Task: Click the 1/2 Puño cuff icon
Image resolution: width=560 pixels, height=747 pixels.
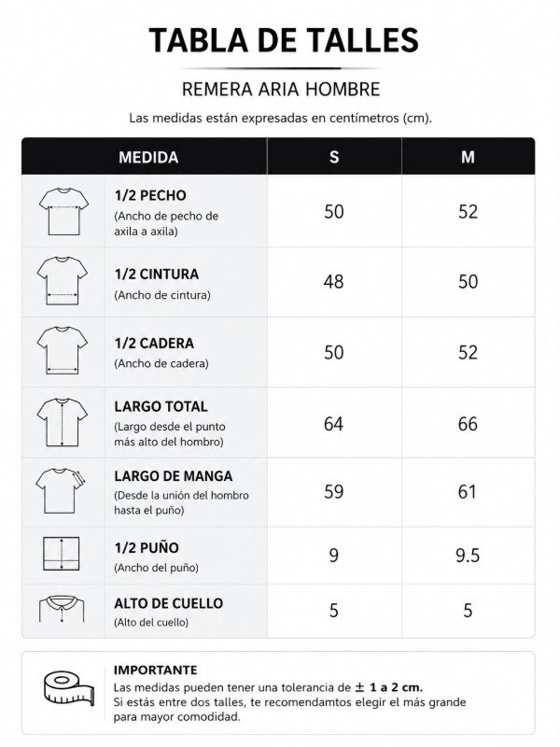Action: [x=62, y=554]
